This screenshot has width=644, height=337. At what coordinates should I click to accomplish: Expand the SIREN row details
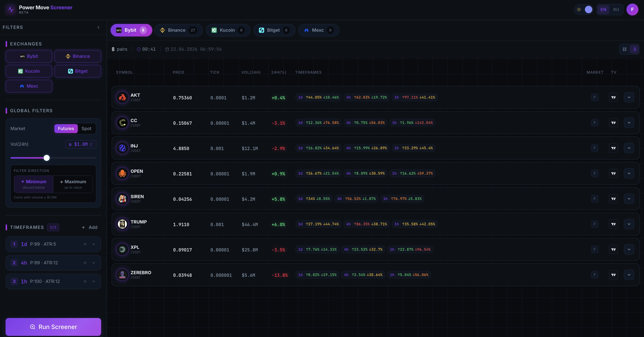coord(629,199)
